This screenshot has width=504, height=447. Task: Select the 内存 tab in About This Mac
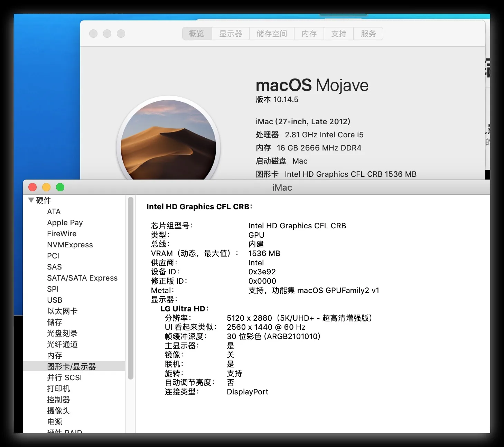(x=309, y=34)
